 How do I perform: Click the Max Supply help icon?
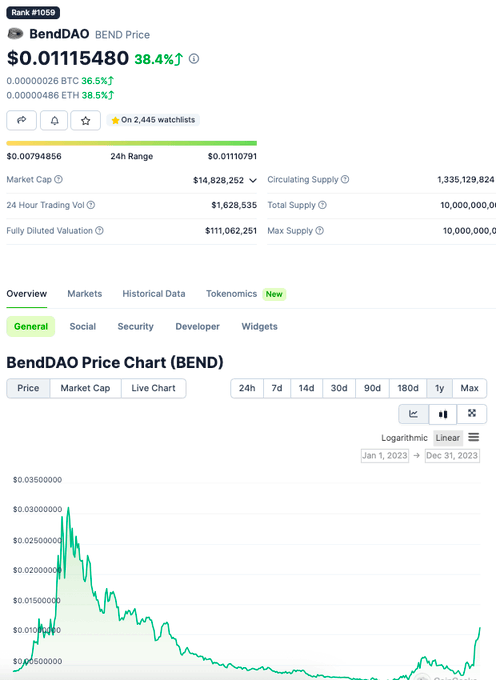[x=320, y=230]
